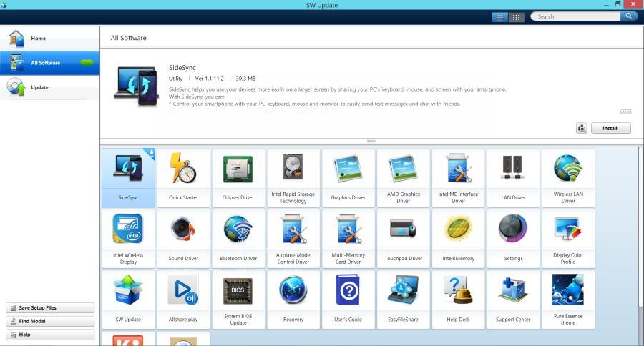The image size is (644, 346).
Task: Select the Wireless LAN Driver icon
Action: (568, 177)
